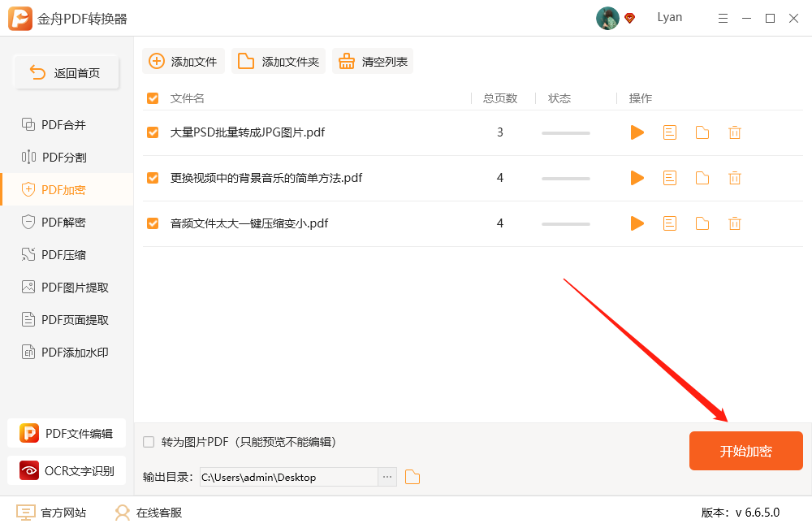This screenshot has height=528, width=812.
Task: Click the VIP diamond badge icon
Action: click(x=630, y=19)
